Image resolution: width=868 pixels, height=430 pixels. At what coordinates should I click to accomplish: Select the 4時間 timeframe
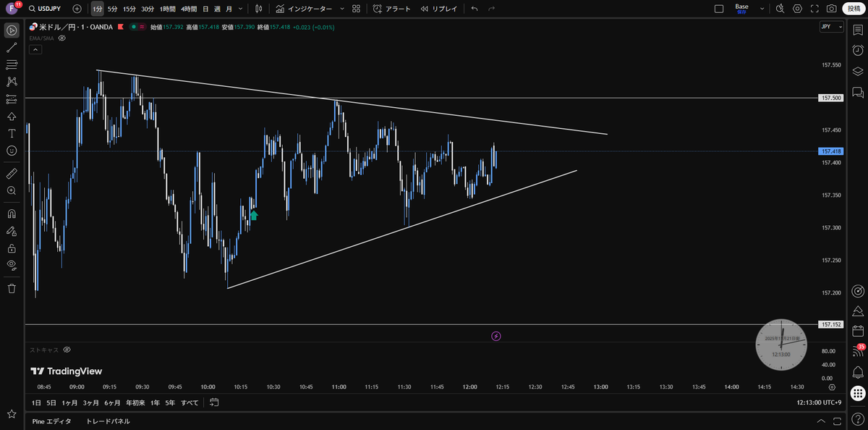tap(189, 9)
